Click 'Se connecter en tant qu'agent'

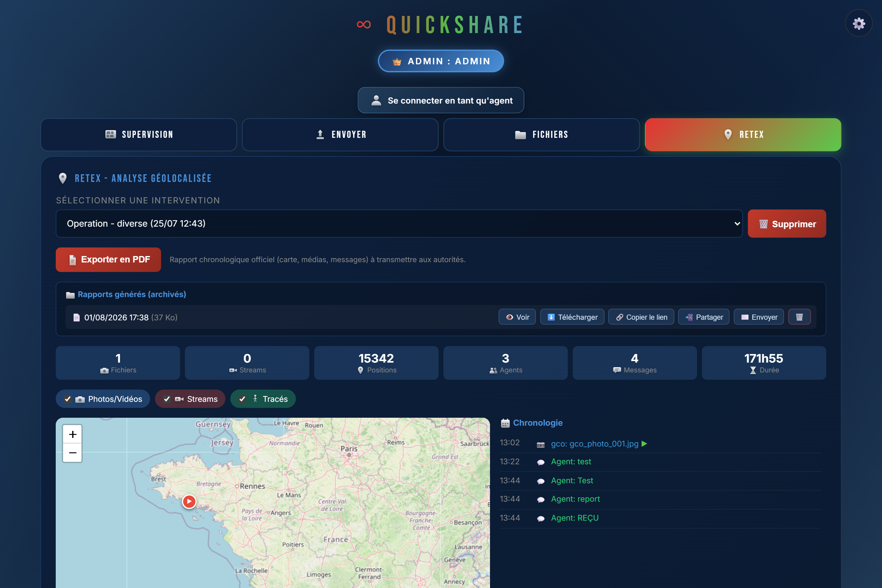coord(441,100)
